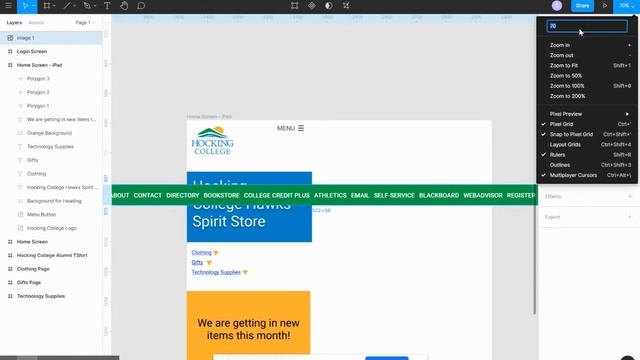Select the Menu Button layer

click(51, 214)
